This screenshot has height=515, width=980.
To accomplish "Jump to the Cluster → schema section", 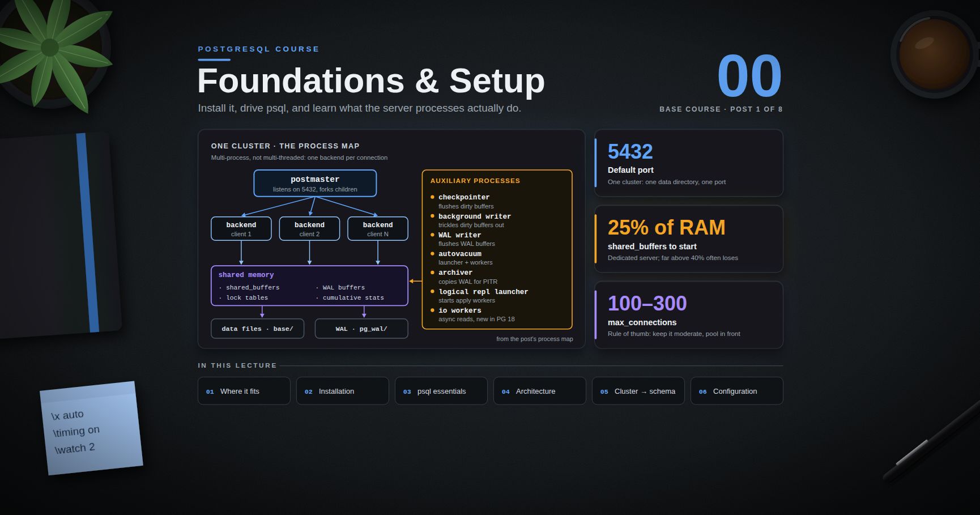I will (x=638, y=391).
